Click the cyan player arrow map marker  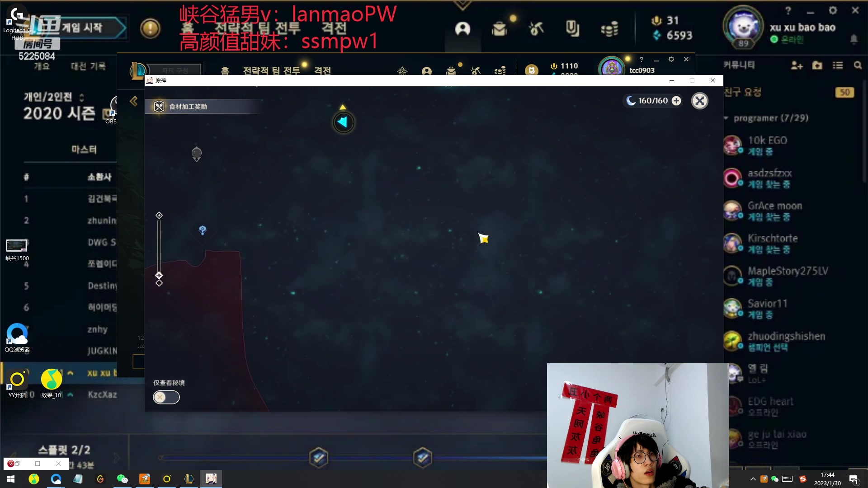point(344,122)
